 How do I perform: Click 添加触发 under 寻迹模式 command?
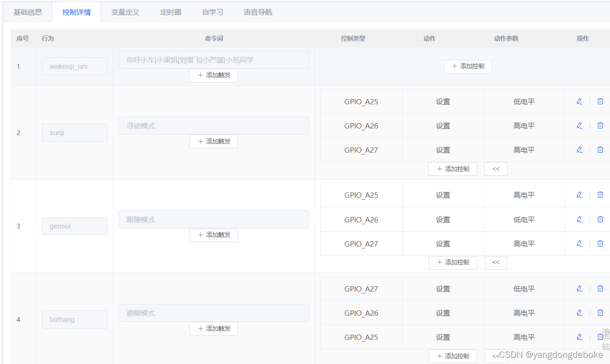[213, 141]
